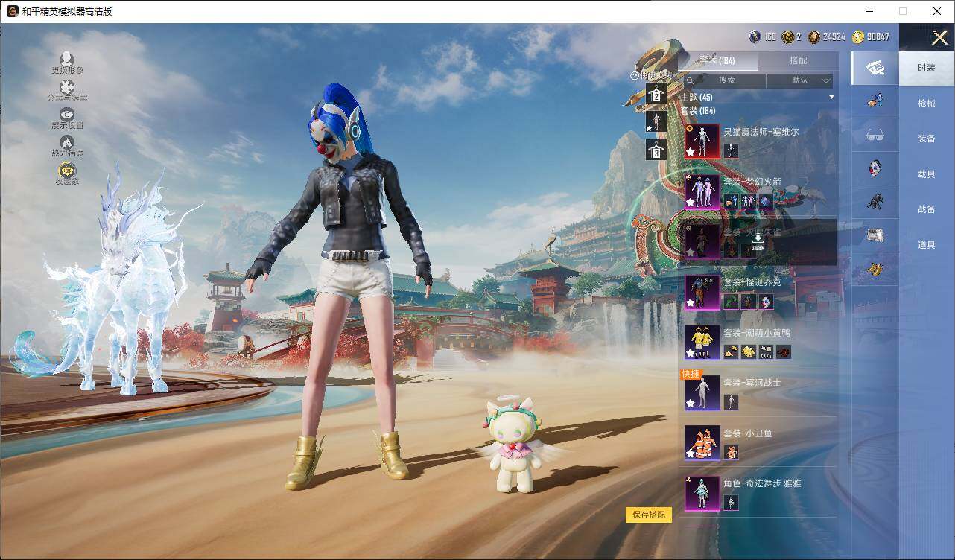Select the 套装-怪诞乔克 outfit thumbnail
This screenshot has width=955, height=560.
coord(702,292)
